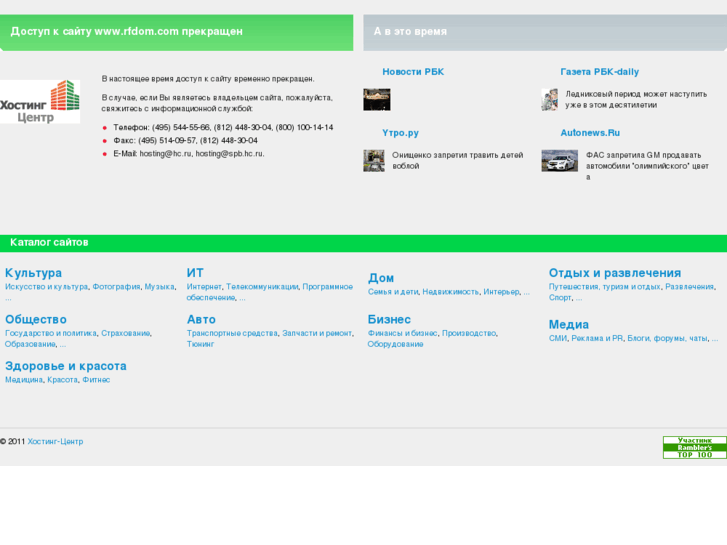The height and width of the screenshot is (545, 727).
Task: Open the Газета РБК-daily article thumbnail
Action: pyautogui.click(x=549, y=99)
